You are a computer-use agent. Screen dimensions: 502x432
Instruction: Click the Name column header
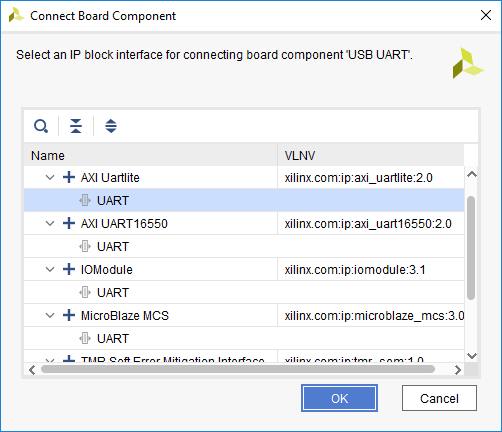pos(151,155)
